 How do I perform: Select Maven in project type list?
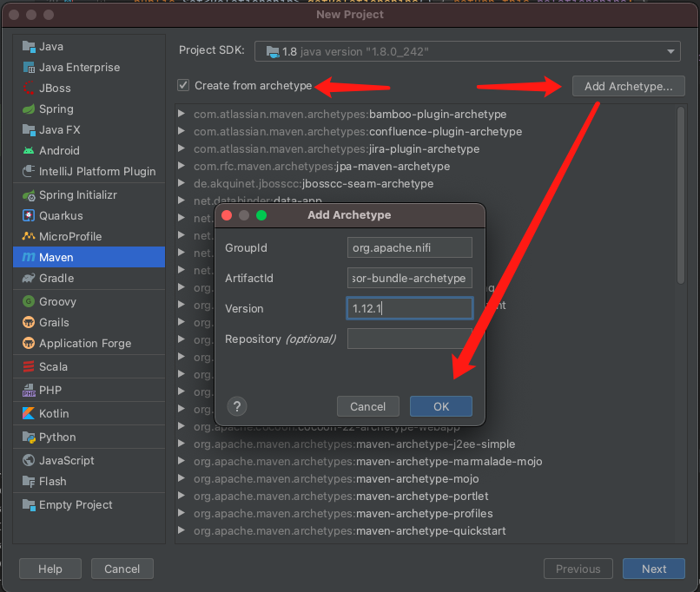pos(89,258)
